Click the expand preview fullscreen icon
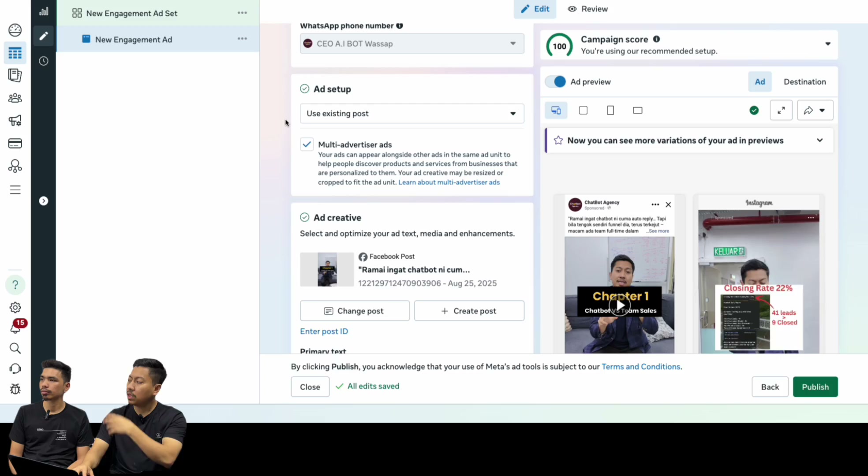Viewport: 868px width, 476px height. click(x=781, y=110)
